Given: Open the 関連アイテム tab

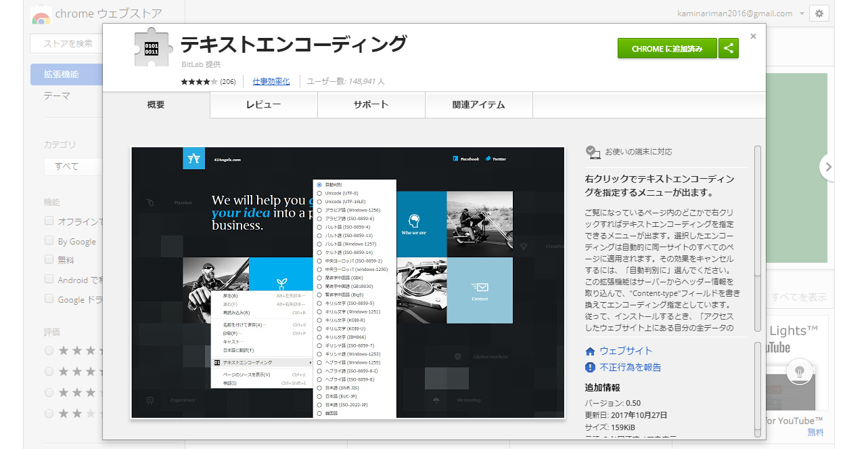Looking at the screenshot, I should coord(478,104).
